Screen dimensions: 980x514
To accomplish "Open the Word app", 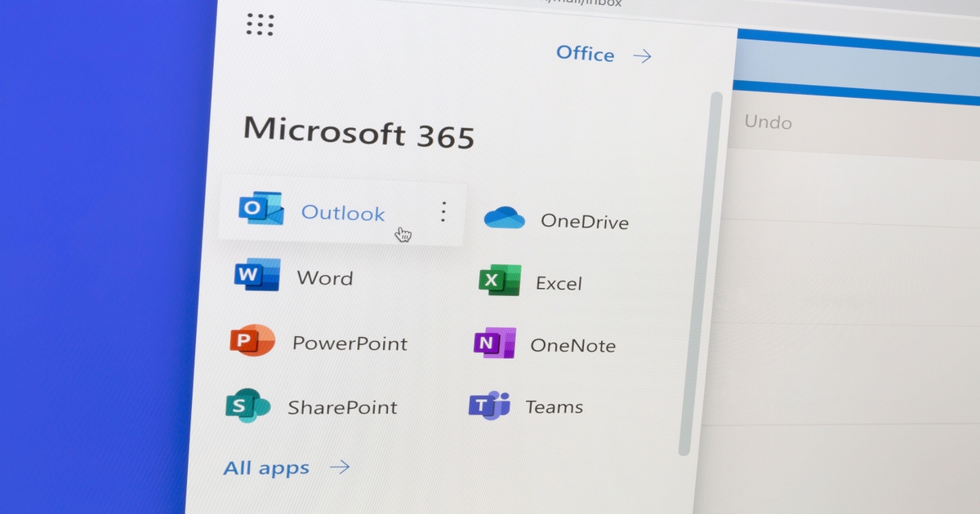I will pos(325,277).
